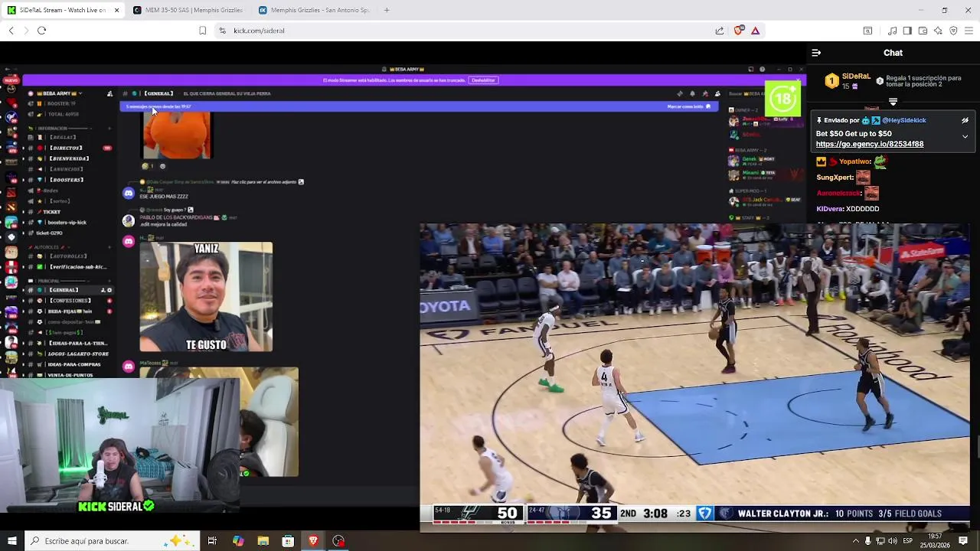Open Windows Start menu
This screenshot has height=551, width=980.
[x=11, y=541]
